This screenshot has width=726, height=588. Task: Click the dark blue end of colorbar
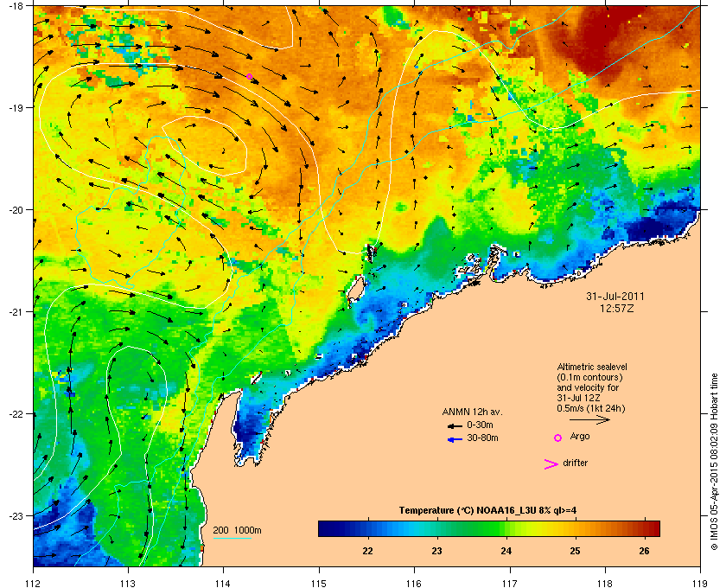click(x=327, y=528)
